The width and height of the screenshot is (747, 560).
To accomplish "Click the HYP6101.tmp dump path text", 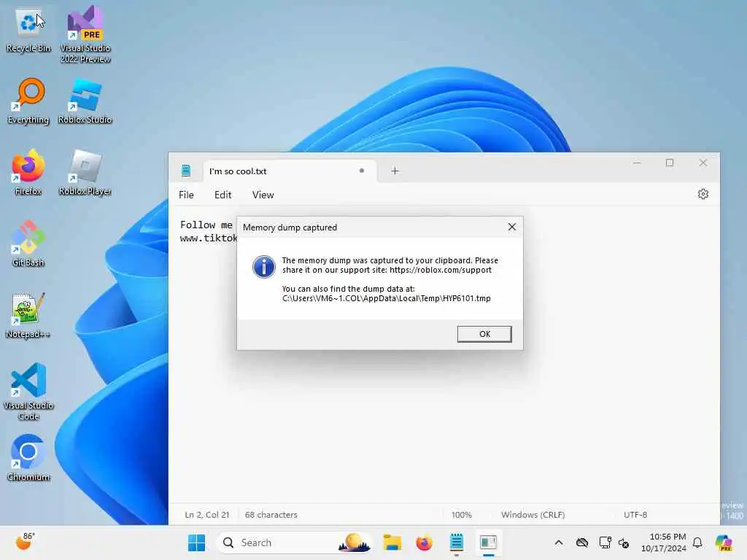I will (x=387, y=298).
